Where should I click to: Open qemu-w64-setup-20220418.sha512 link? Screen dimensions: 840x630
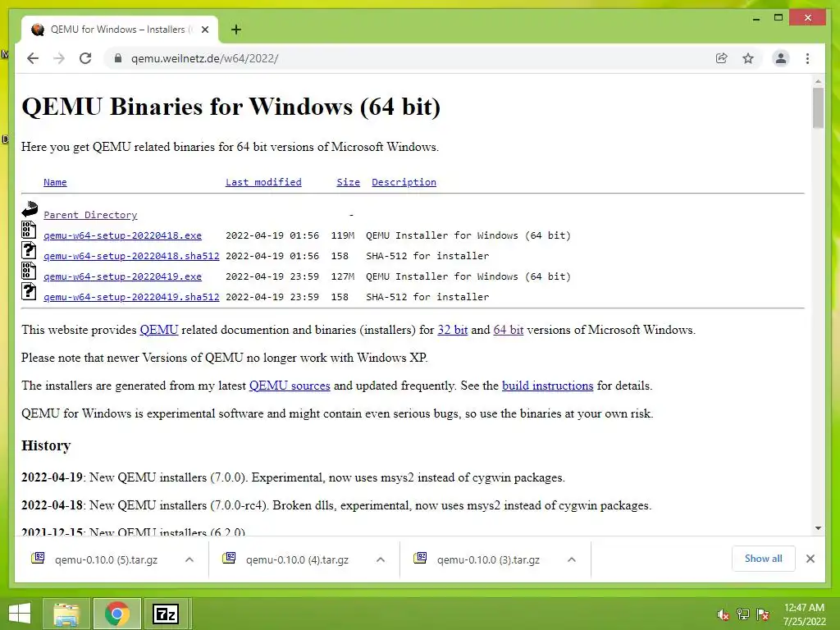pos(131,256)
